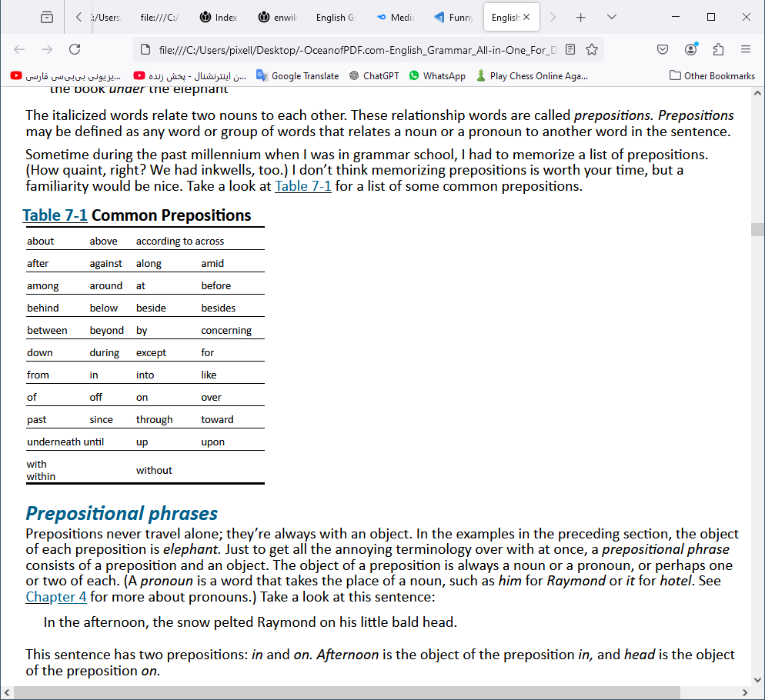This screenshot has height=700, width=765.
Task: Maximize the Firefox window
Action: pos(711,17)
